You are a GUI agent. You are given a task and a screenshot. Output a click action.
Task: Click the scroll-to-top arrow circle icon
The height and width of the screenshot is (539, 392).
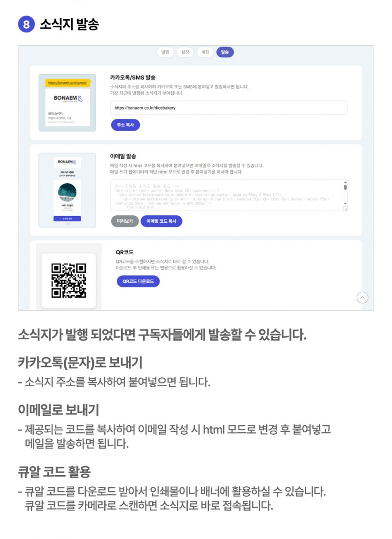(362, 297)
